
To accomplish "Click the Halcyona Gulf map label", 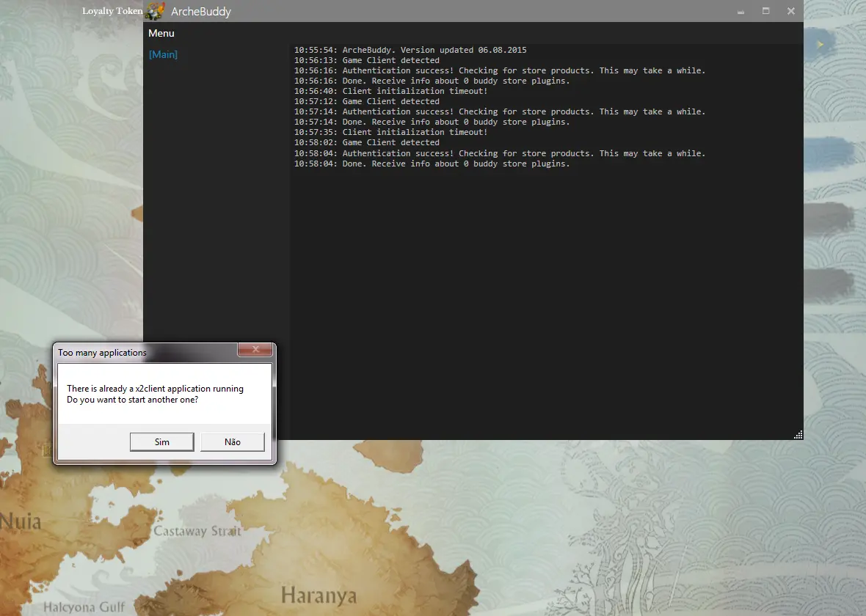I will click(x=84, y=607).
